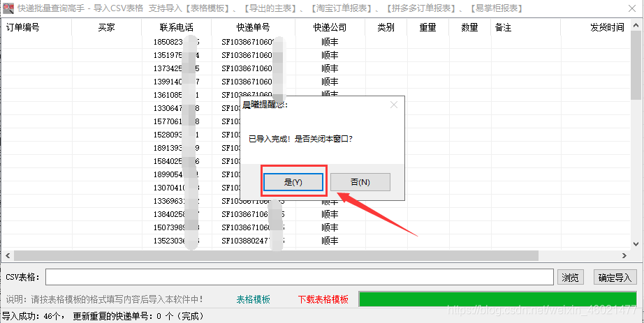This screenshot has height=323, width=644.
Task: Click the horizontal scrollbar right arrow
Action: (x=624, y=256)
